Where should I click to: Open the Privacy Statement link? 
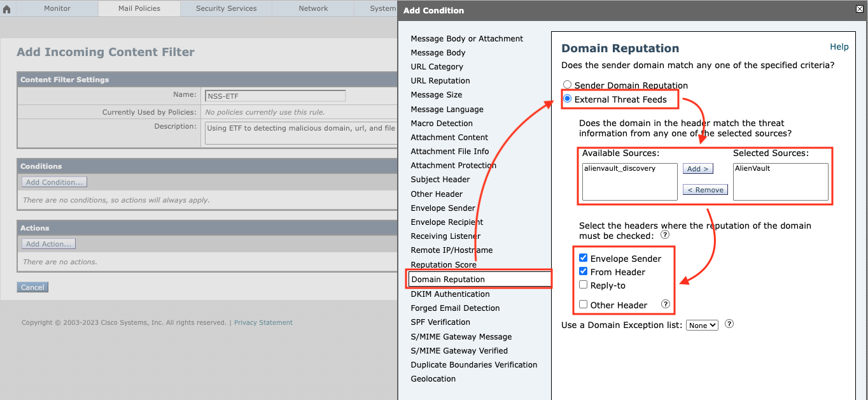263,322
